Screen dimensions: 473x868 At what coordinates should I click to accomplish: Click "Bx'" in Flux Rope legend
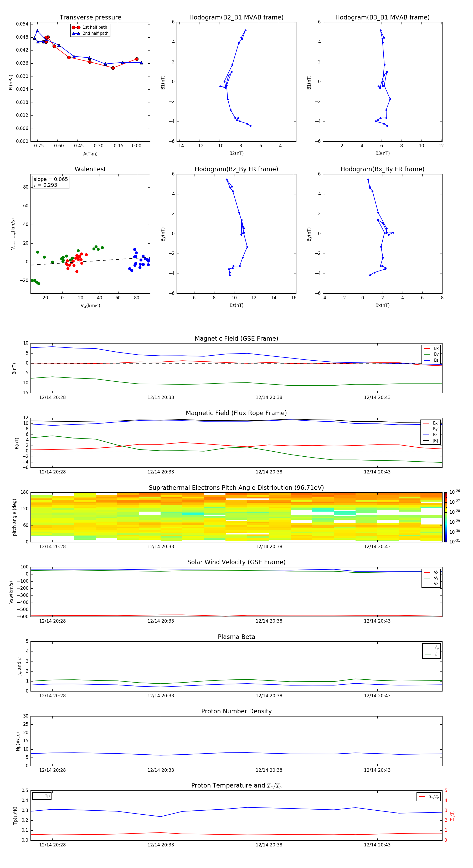[431, 423]
